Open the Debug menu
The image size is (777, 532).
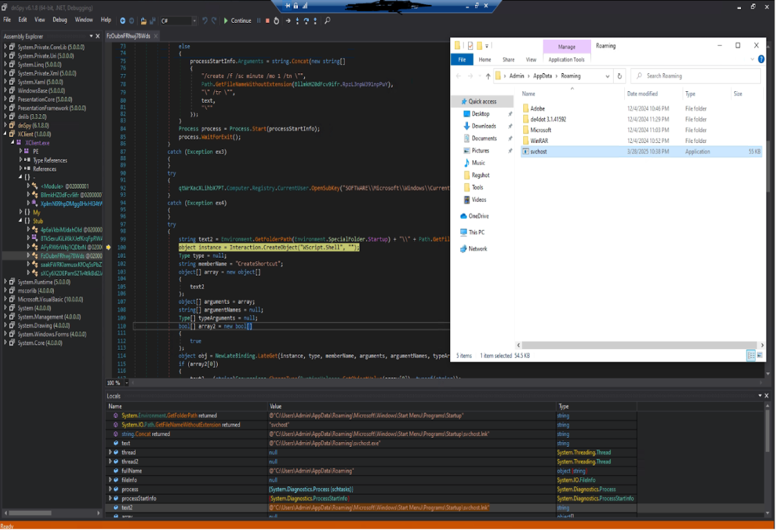(x=59, y=20)
